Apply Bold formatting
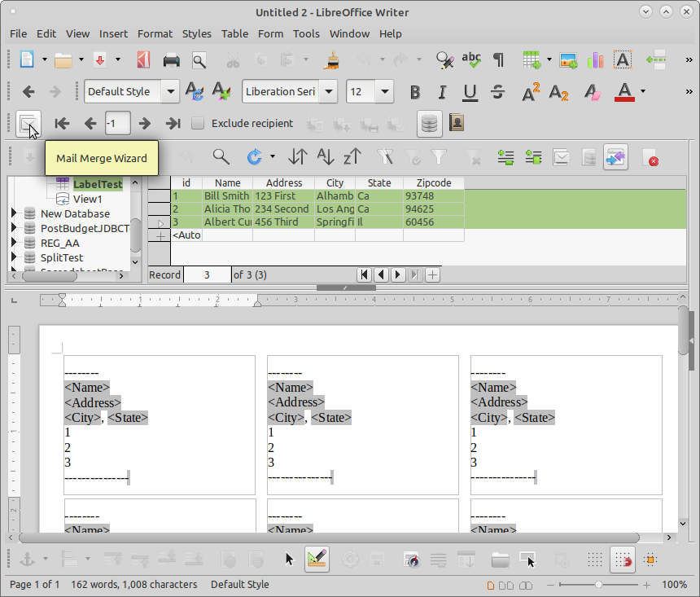The width and height of the screenshot is (700, 597). pos(415,92)
